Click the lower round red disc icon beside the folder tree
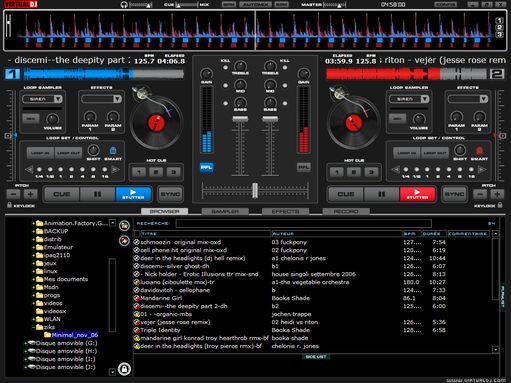Screen dimensions: 511x383 pos(124,240)
